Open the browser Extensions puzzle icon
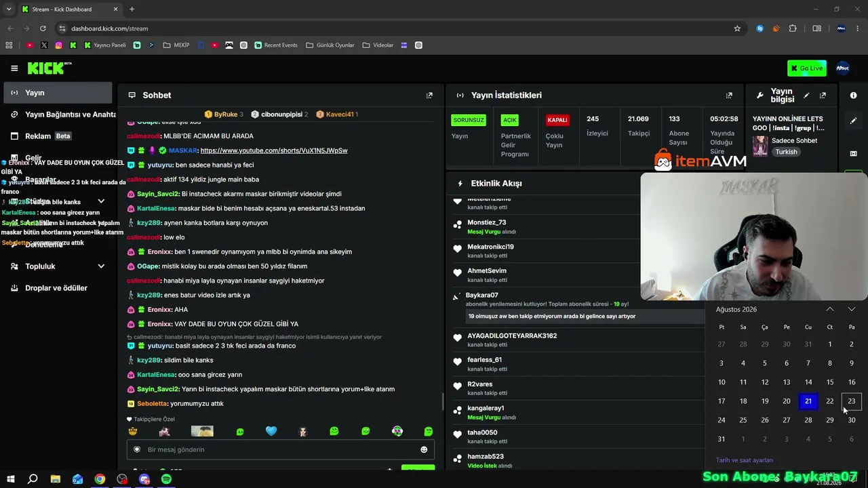This screenshot has width=868, height=488. tap(793, 28)
